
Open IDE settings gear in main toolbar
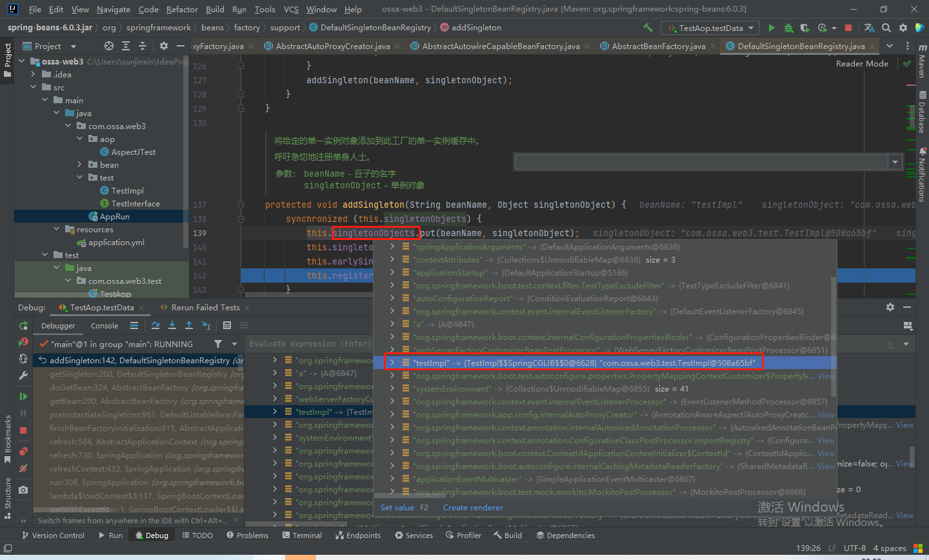[903, 28]
